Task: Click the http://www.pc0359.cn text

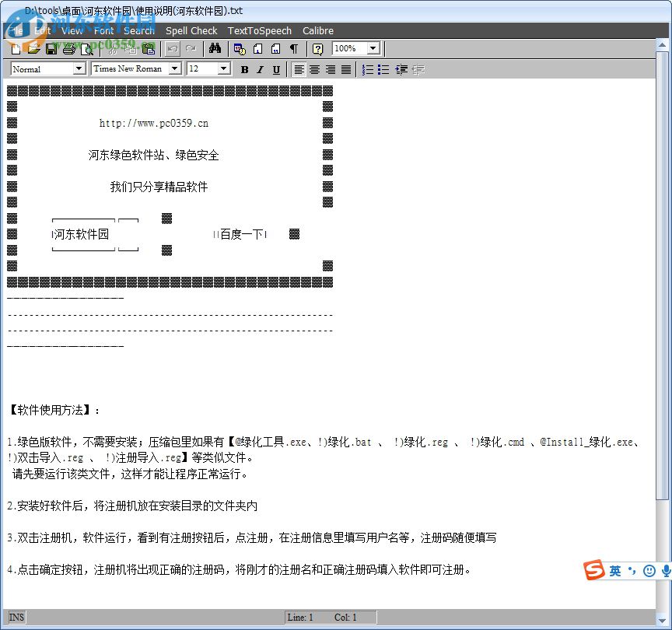Action: tap(154, 124)
